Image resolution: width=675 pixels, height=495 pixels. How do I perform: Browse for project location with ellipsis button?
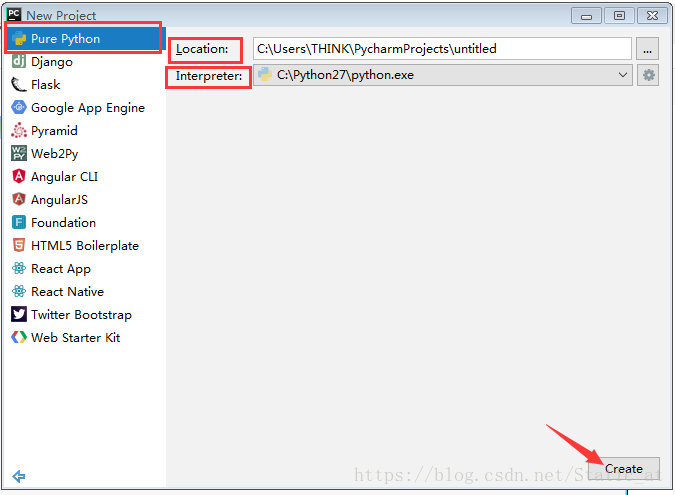click(x=647, y=49)
